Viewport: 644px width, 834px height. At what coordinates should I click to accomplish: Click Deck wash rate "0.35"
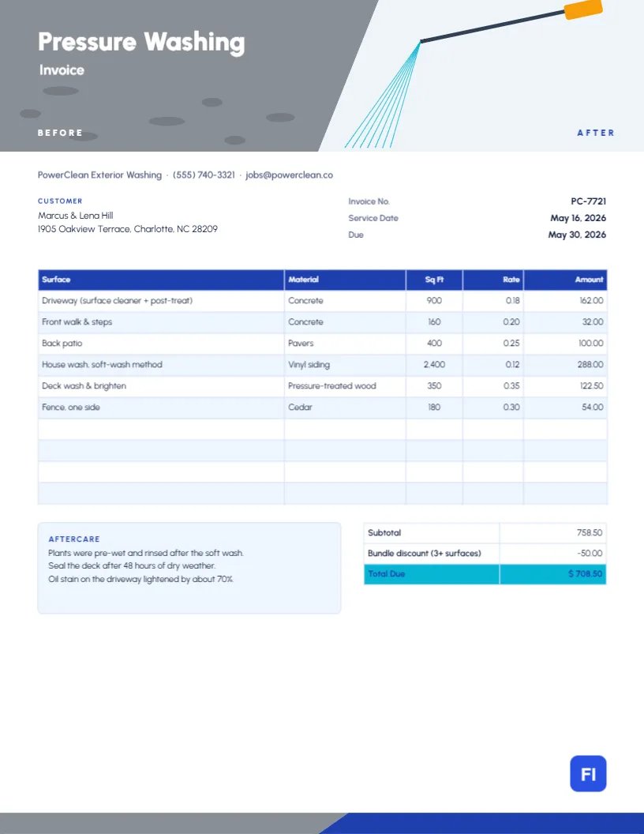(511, 385)
